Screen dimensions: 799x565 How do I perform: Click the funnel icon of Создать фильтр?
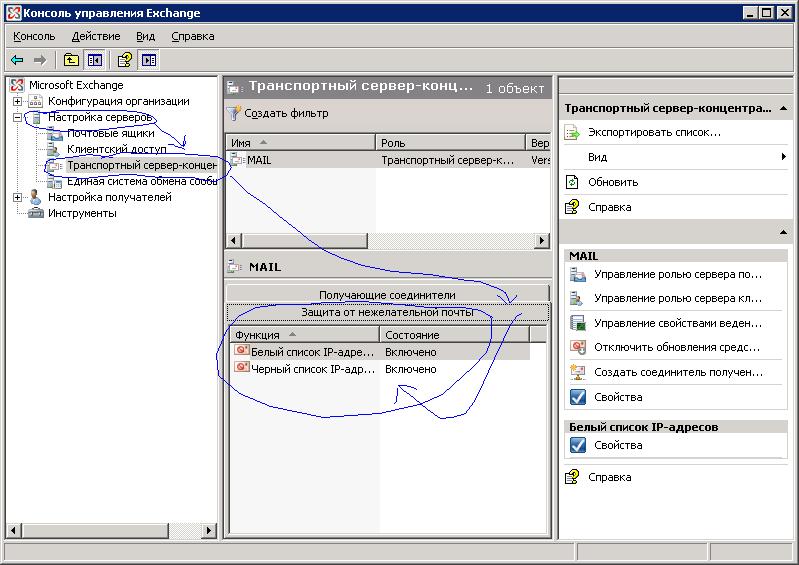(x=233, y=113)
